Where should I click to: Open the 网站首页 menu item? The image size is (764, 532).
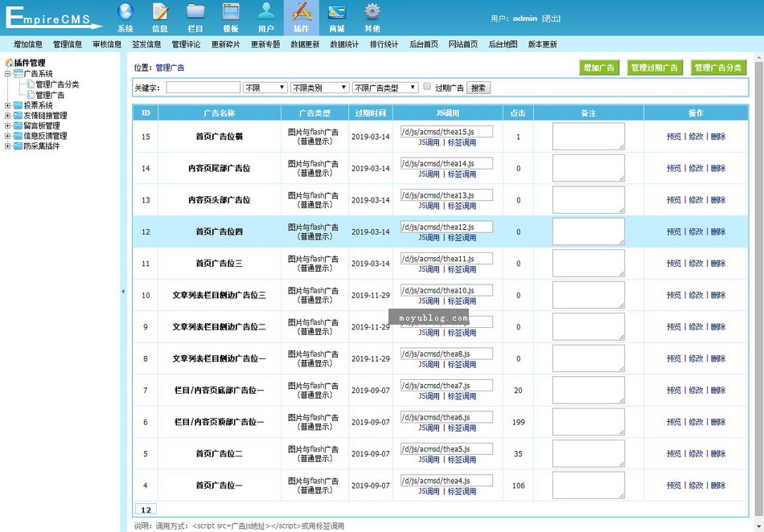tap(463, 44)
